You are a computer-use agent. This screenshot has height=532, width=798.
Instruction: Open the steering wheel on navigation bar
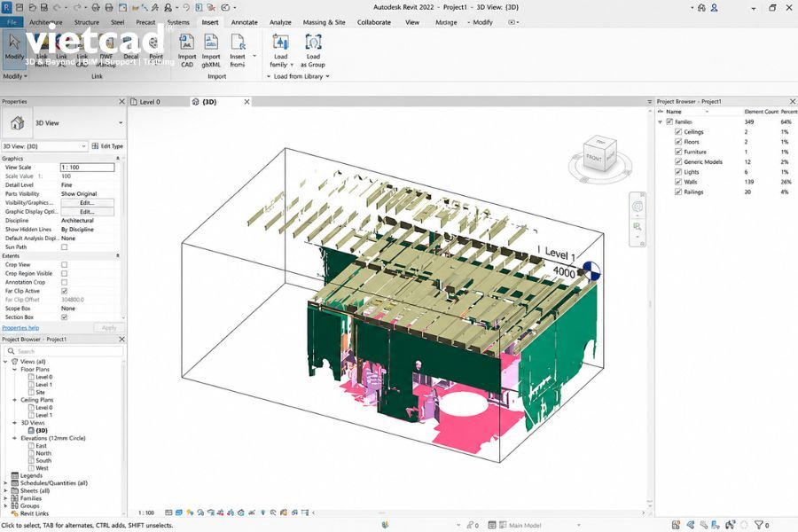point(638,207)
